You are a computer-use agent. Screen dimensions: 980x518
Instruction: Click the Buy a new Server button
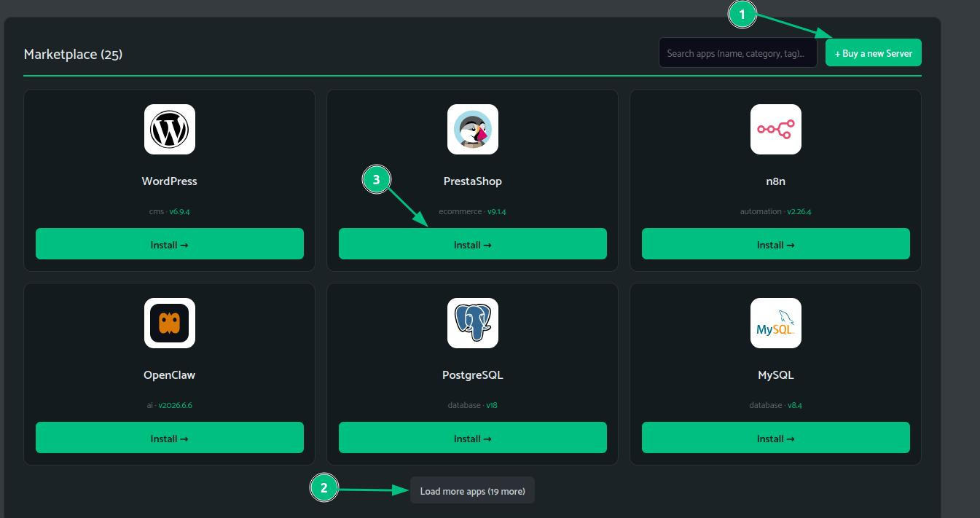[x=874, y=52]
